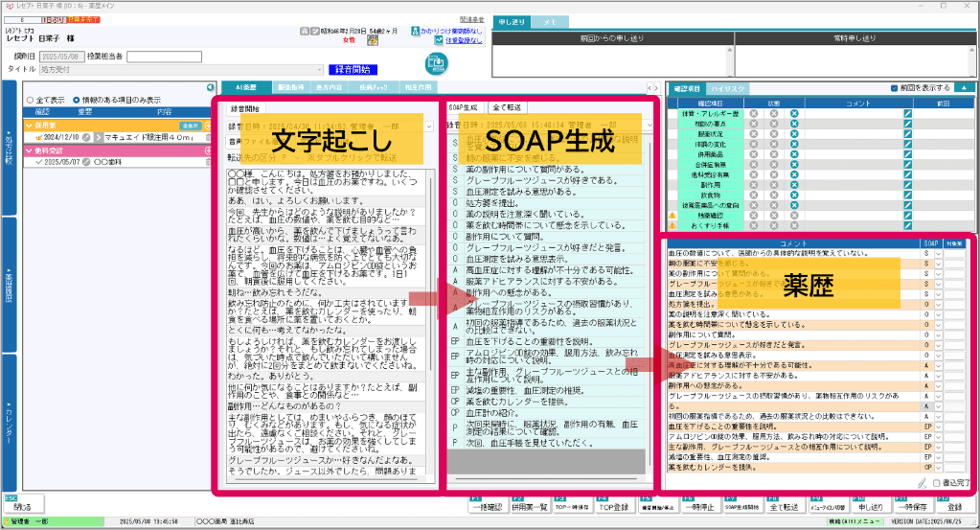Open SOAP dropdown for 副作用について質問 row
This screenshot has height=530, width=980.
click(x=938, y=335)
